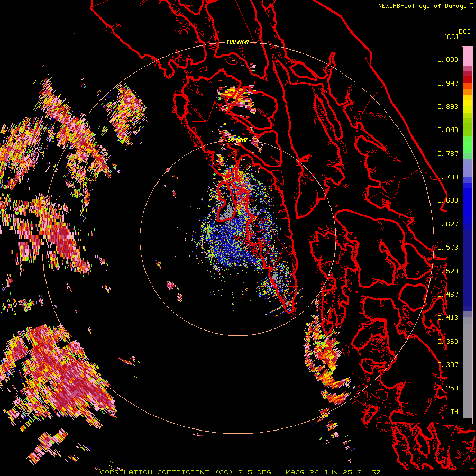Click the pink top segment of color bar

tap(467, 56)
